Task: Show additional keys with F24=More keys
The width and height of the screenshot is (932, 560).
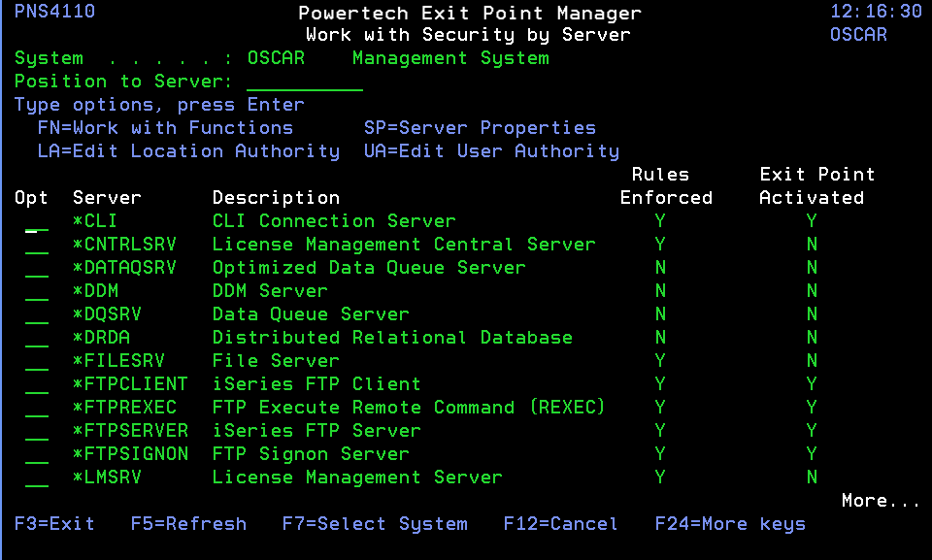Action: pos(730,524)
